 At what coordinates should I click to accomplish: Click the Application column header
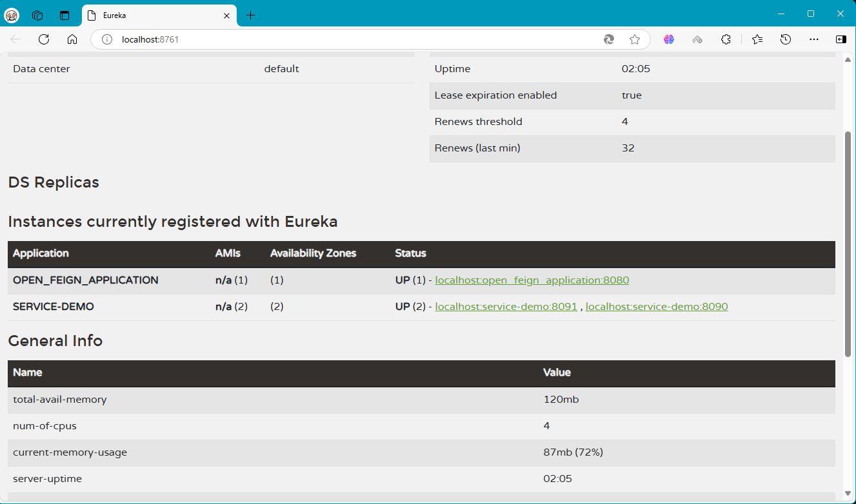point(41,253)
